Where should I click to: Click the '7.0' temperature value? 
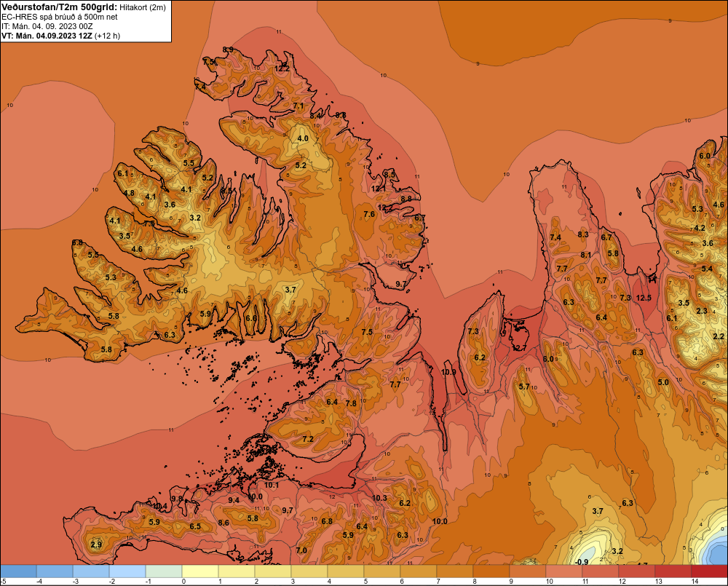point(301,550)
